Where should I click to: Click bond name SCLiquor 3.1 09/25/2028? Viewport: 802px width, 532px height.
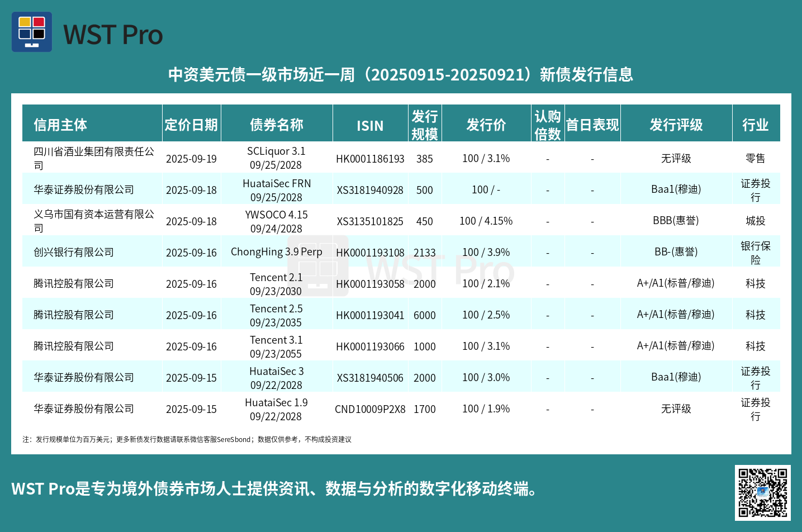coord(276,158)
